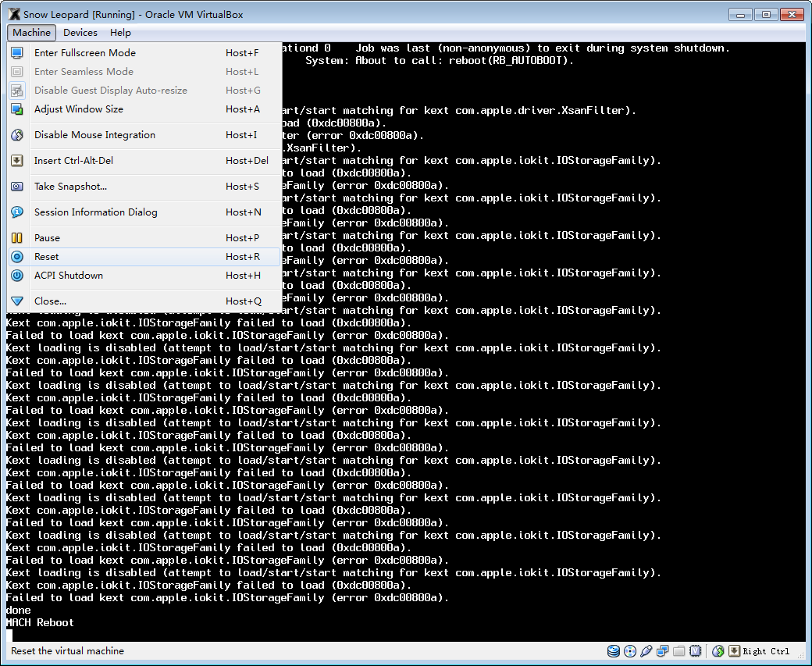This screenshot has height=666, width=812.
Task: Click 'About to call: reboot(RB_AUTOBOOT)' console text
Action: (x=465, y=61)
